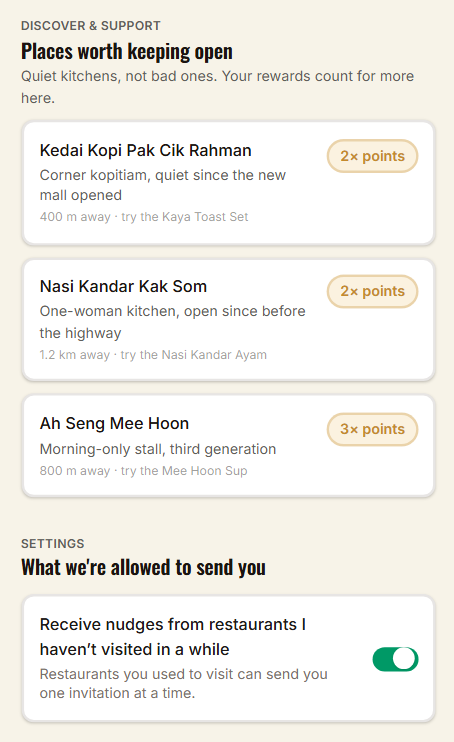This screenshot has height=742, width=454.
Task: Open the Kedai Kopi Pak Cik Rahman card
Action: [228, 183]
